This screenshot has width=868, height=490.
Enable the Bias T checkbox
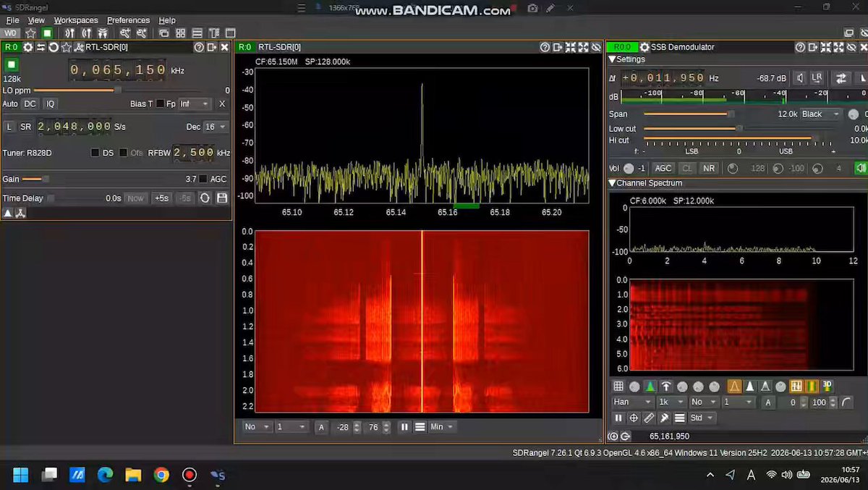[161, 104]
